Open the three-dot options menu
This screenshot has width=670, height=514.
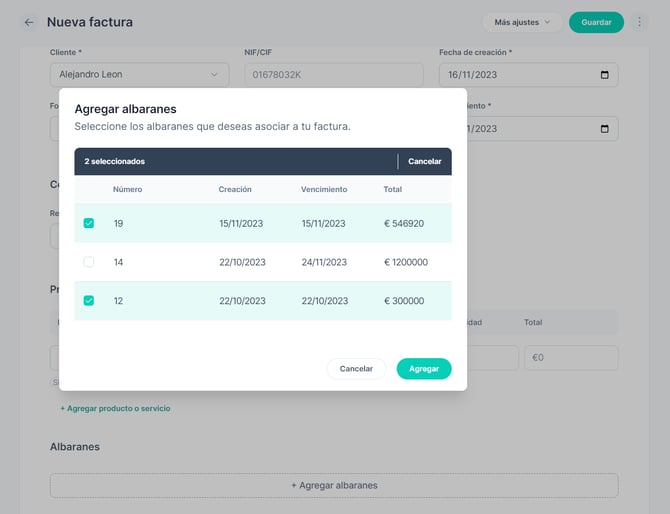coord(639,22)
